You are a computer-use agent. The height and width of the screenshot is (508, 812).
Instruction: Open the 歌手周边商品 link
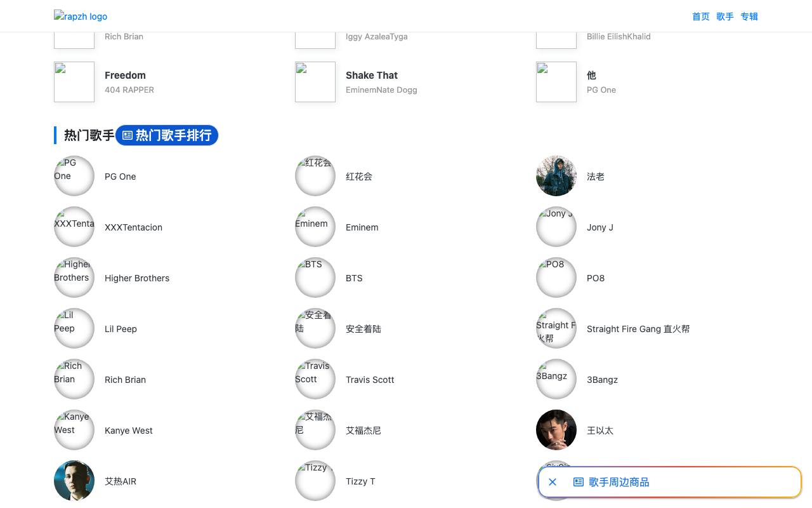619,482
